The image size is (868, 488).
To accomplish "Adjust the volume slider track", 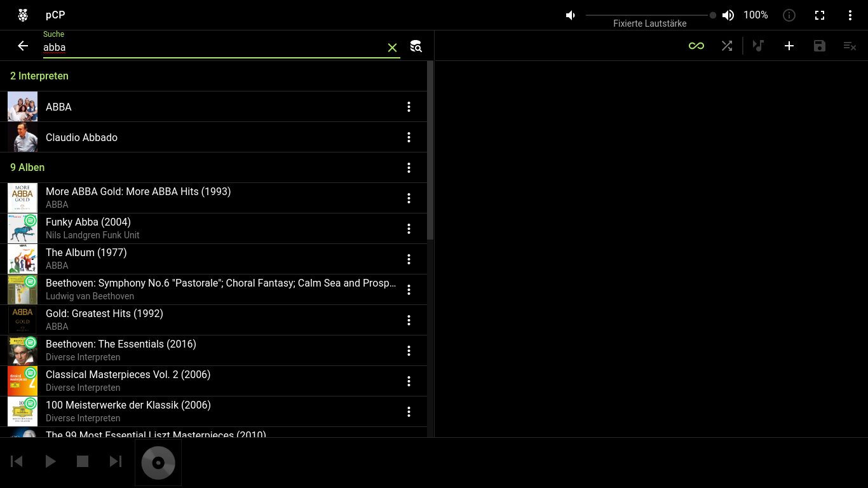I will coord(649,15).
